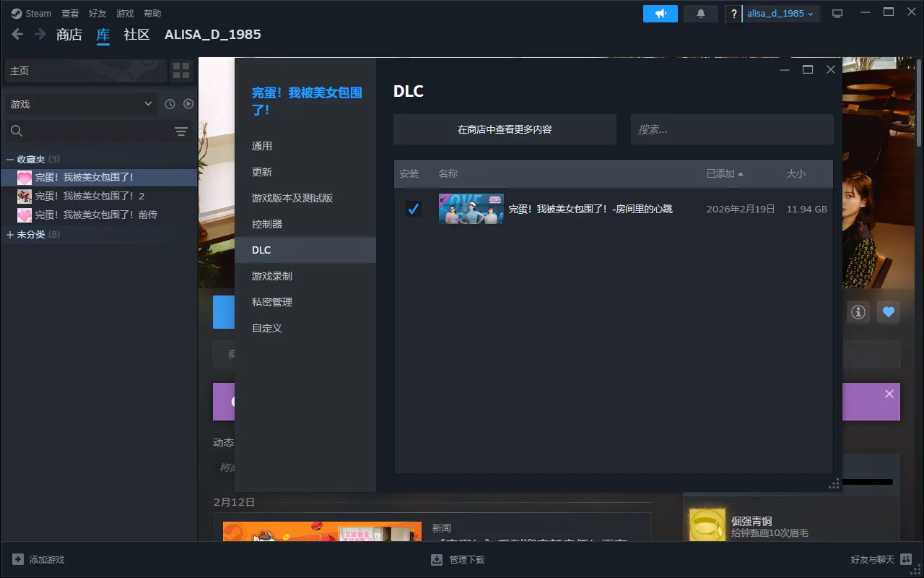
Task: Collapse the 收藏夹 category
Action: (x=10, y=159)
